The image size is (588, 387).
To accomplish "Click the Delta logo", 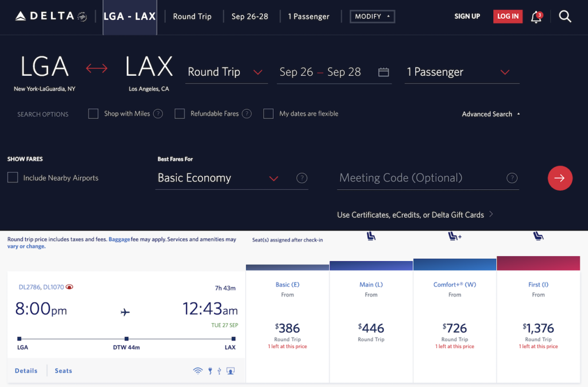I will (51, 16).
